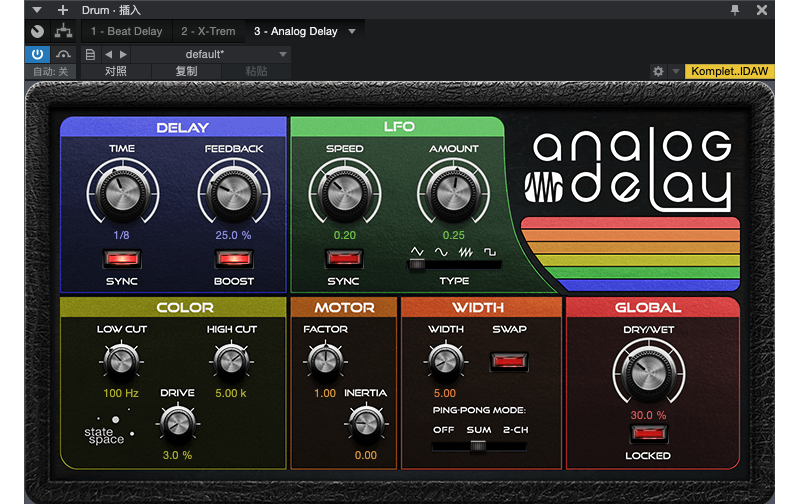Click the plus icon next to Drum
The image size is (800, 504).
[63, 10]
